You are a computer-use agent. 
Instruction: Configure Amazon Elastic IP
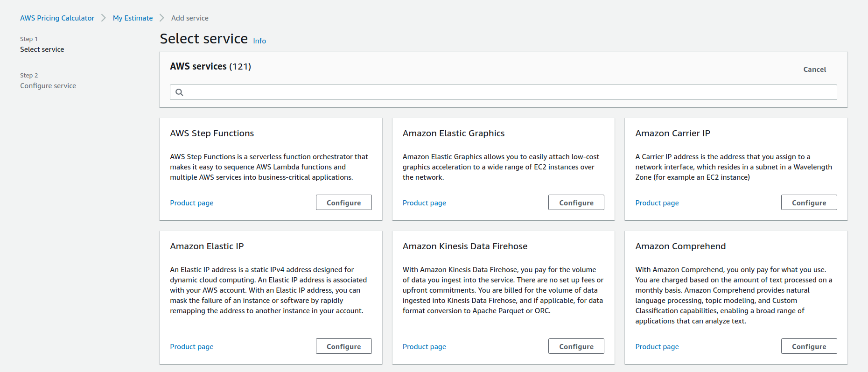(343, 346)
